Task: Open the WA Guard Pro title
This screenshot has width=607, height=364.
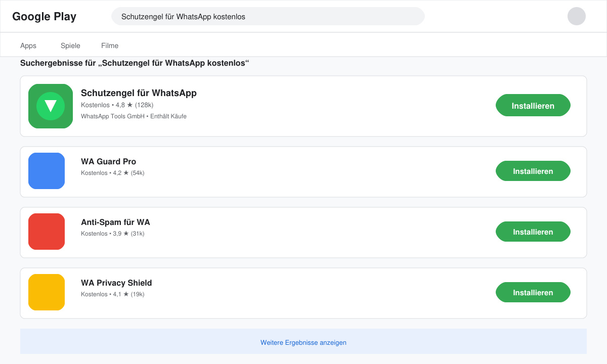Action: point(108,162)
